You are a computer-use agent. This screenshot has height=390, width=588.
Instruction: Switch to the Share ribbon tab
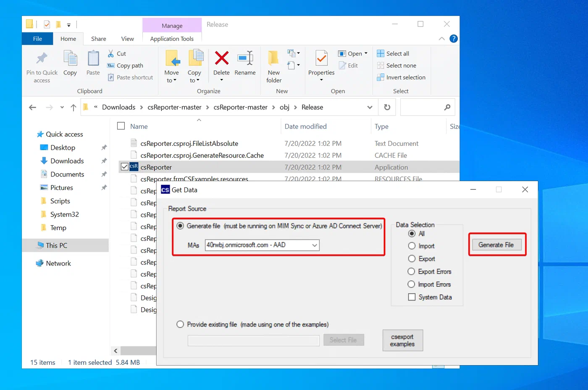[99, 39]
